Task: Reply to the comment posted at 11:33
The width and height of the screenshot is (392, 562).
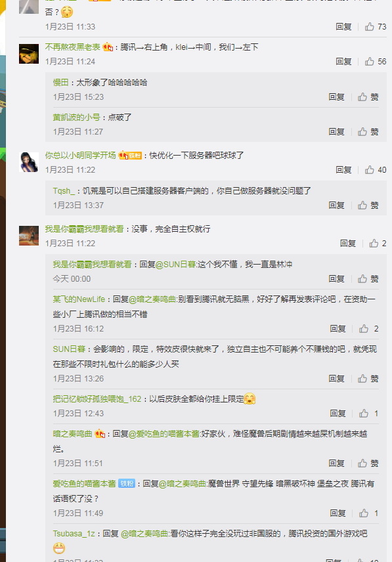Action: tap(343, 26)
